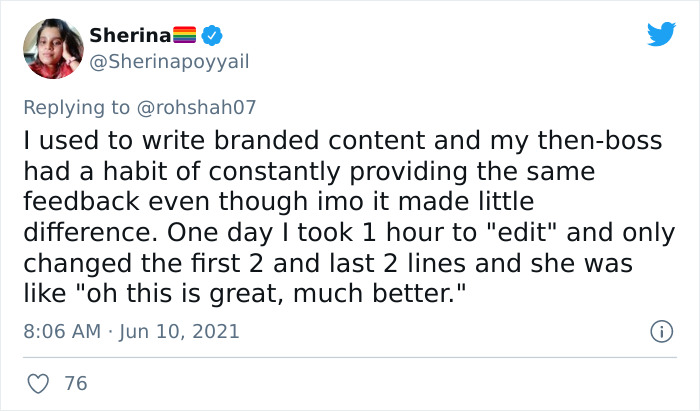Click the Twitter bird logo
Viewport: 700px width, 411px height.
[661, 35]
